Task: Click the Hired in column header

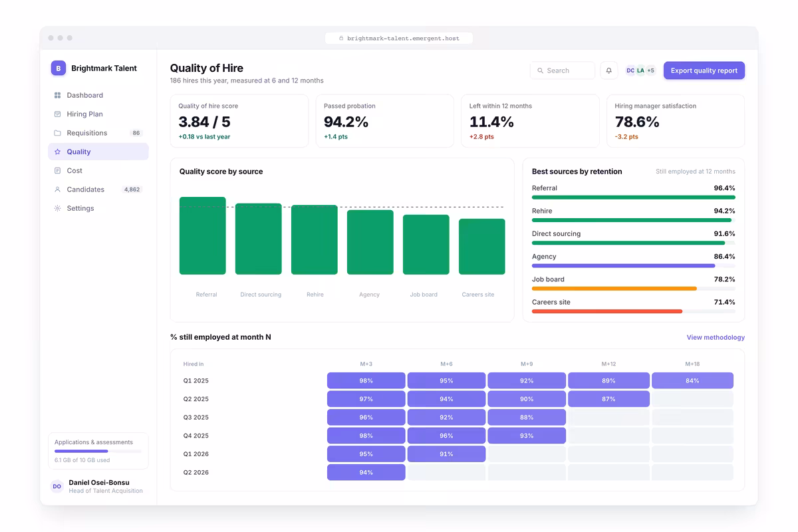Action: [194, 364]
